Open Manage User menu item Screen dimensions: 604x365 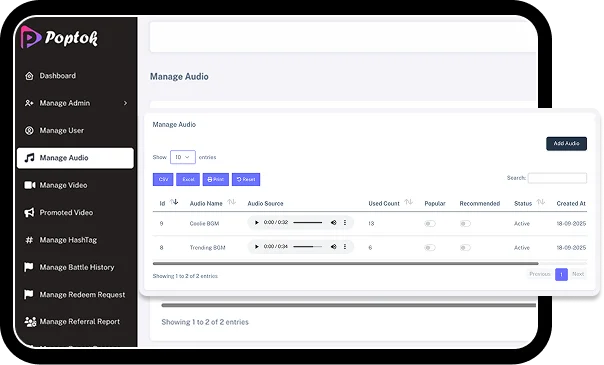(x=62, y=131)
